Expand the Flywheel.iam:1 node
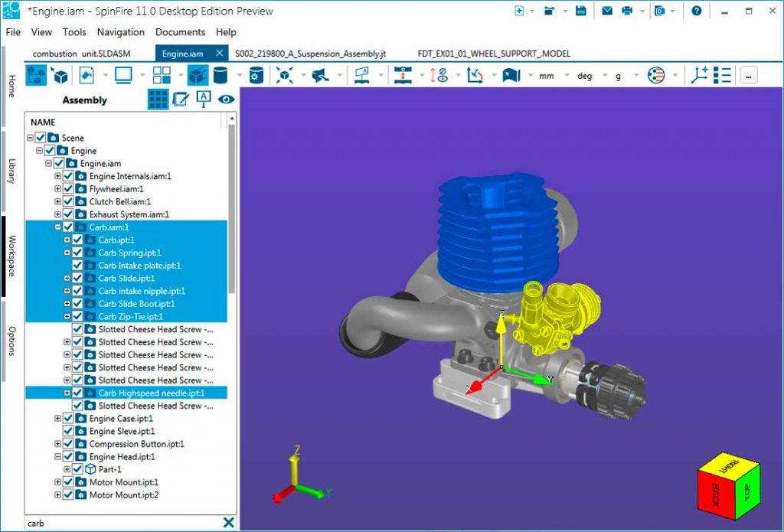Image resolution: width=784 pixels, height=532 pixels. click(x=58, y=188)
